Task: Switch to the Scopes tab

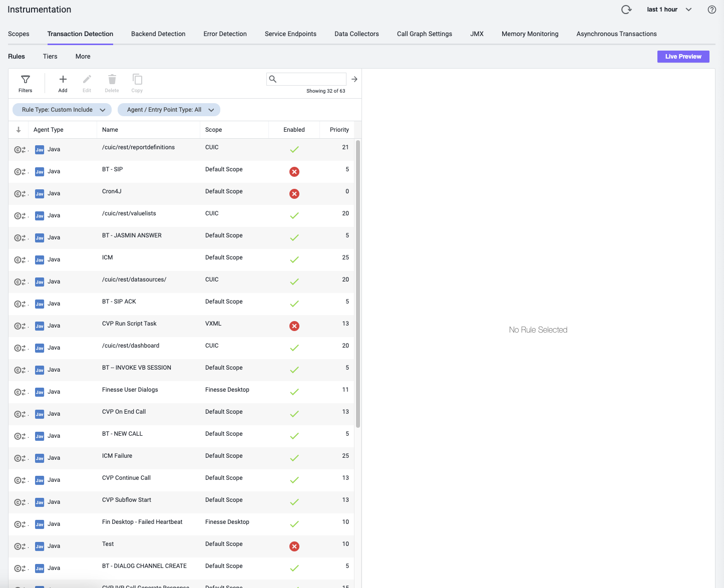Action: (x=19, y=34)
